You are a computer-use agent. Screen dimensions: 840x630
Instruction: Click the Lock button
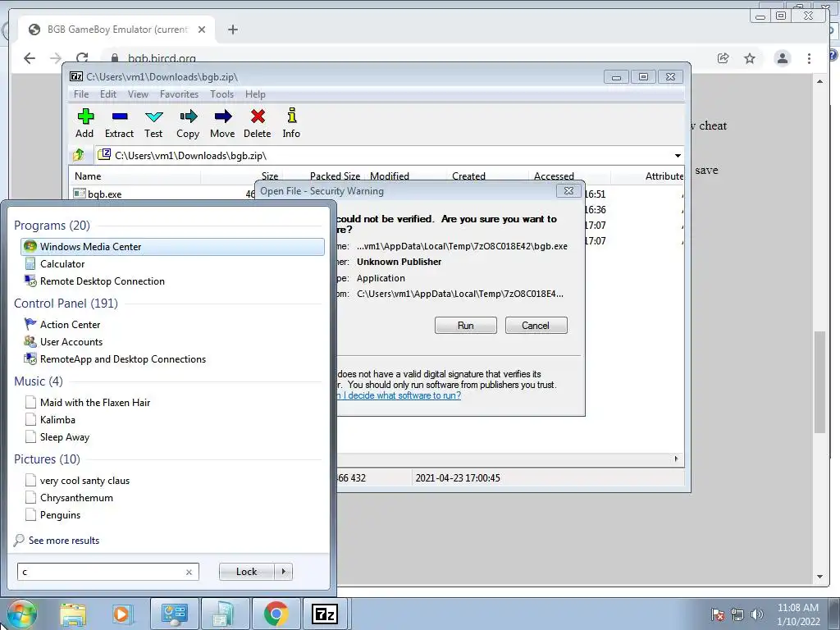pos(246,572)
